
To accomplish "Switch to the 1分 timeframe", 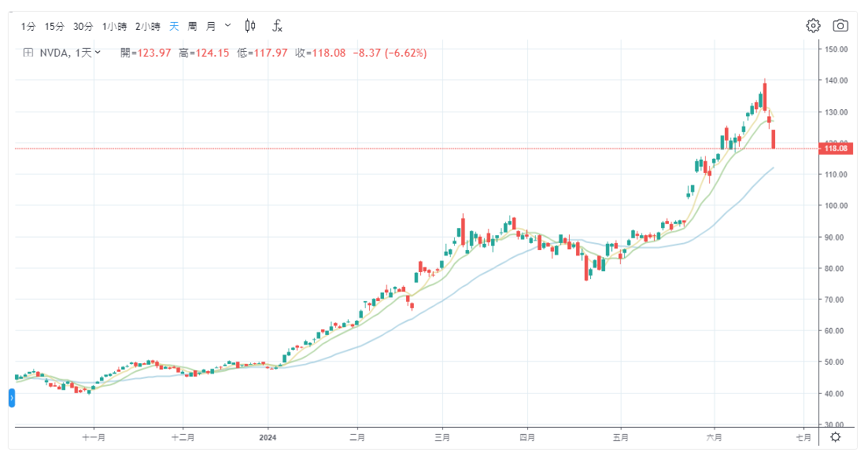I will pos(28,26).
